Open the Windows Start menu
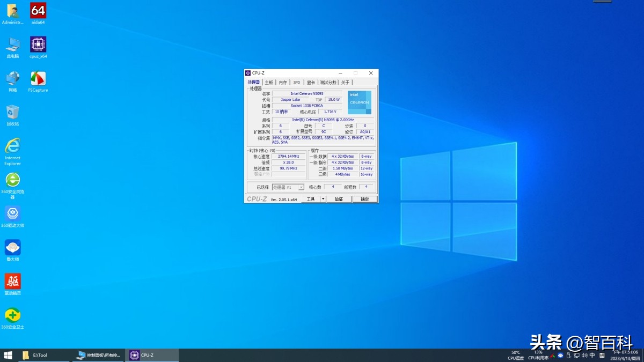The image size is (644, 362). [x=8, y=355]
